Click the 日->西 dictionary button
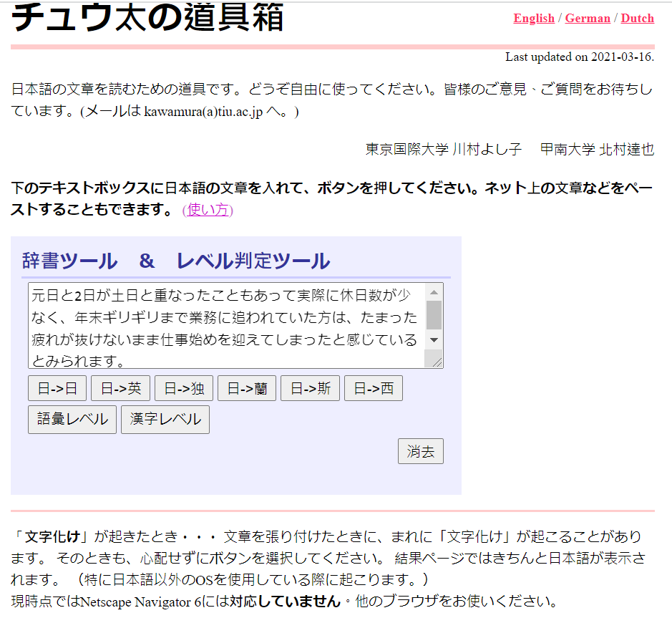Viewport: 672px width, 618px height. 374,388
